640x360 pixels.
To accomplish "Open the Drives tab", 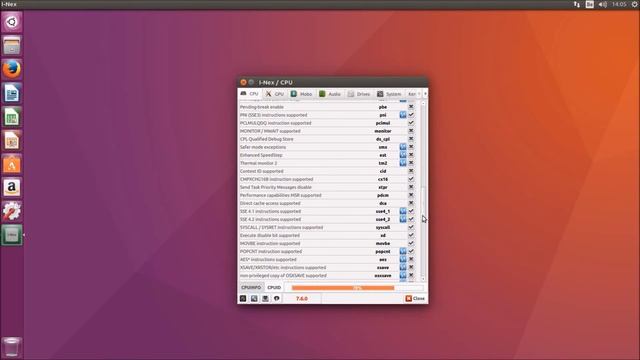I will click(x=359, y=94).
